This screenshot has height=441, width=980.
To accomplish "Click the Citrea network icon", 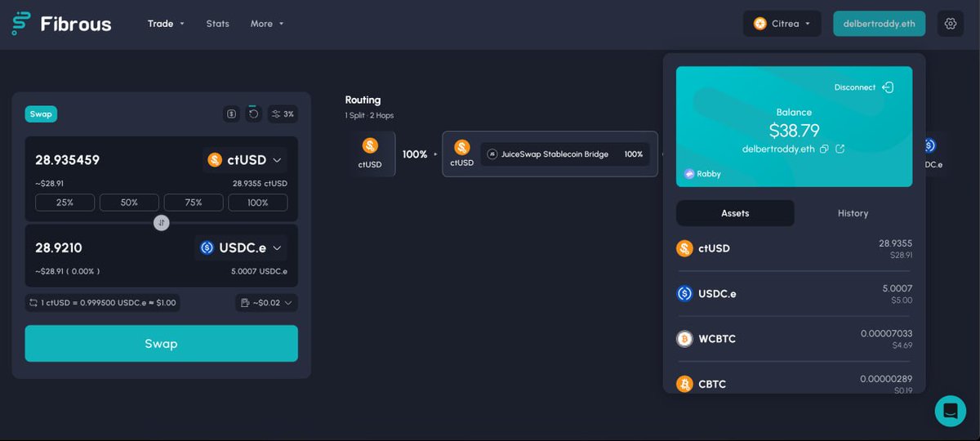I will coord(760,24).
